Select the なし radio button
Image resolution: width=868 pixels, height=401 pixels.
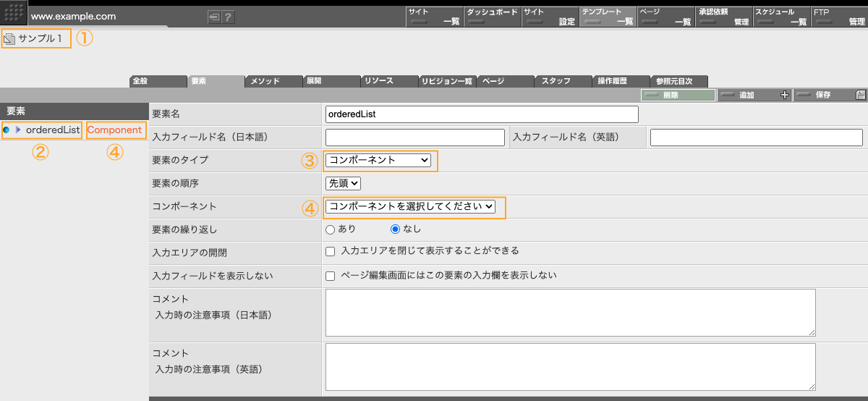(395, 229)
